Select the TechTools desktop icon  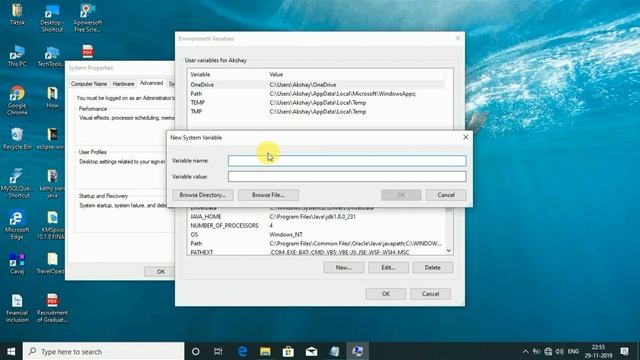tap(51, 56)
